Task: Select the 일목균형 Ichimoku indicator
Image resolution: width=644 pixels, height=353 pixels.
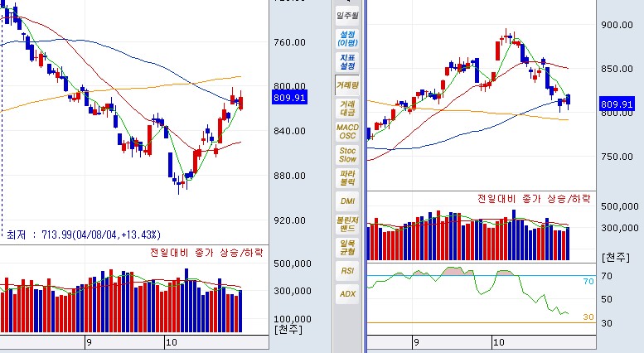Action: tap(347, 247)
